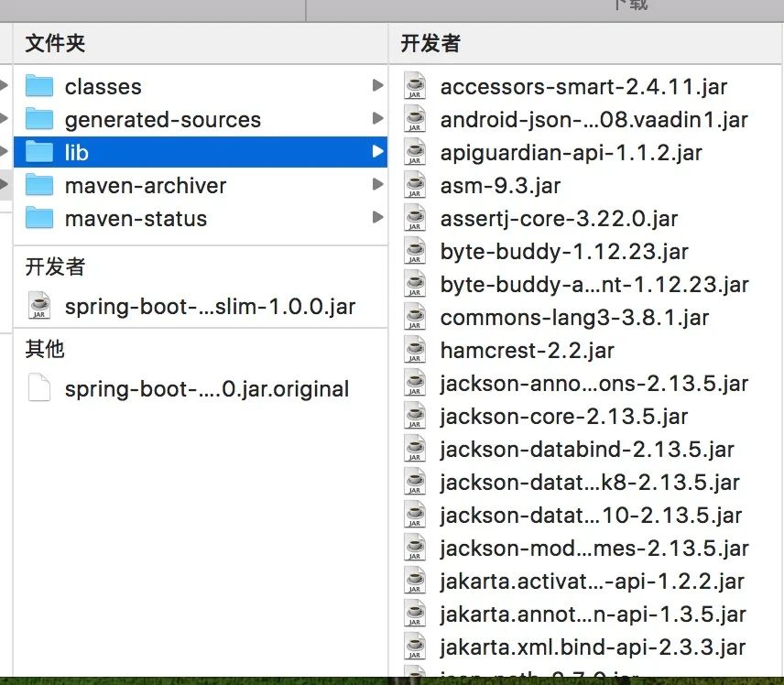Select jackson-datat...k8-2.13.5.jar file name
The height and width of the screenshot is (685, 784).
590,483
